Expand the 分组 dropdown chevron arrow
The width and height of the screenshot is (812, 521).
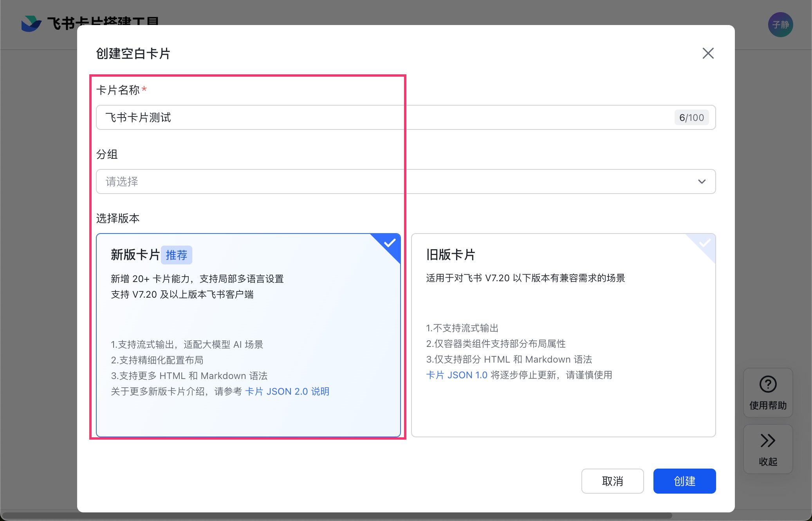[x=702, y=181]
